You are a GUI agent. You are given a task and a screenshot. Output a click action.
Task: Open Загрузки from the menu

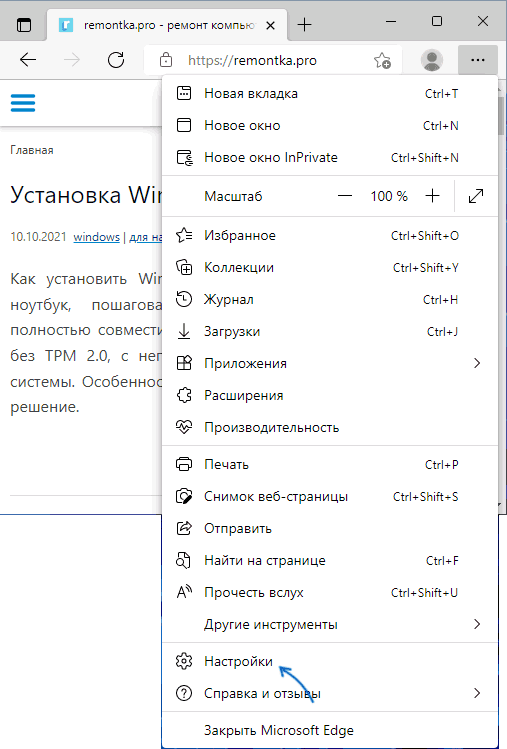[x=330, y=332]
